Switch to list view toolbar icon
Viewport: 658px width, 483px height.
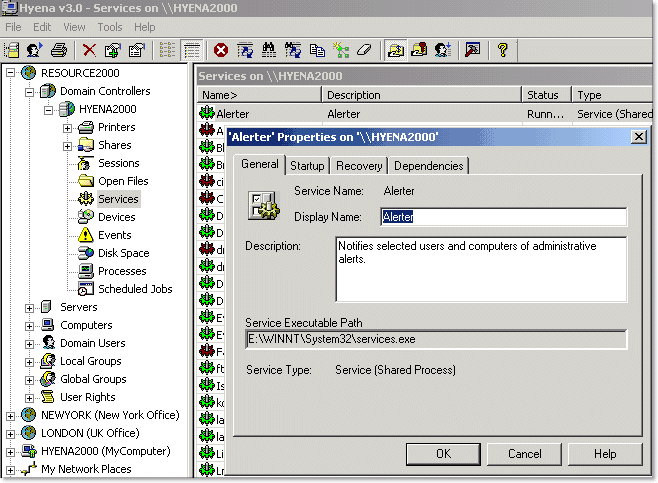point(167,50)
